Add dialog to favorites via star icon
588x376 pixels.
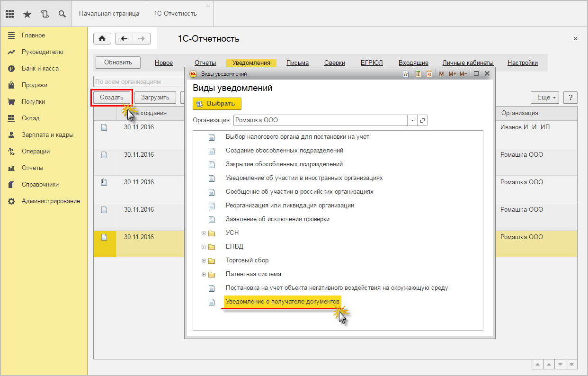point(406,74)
